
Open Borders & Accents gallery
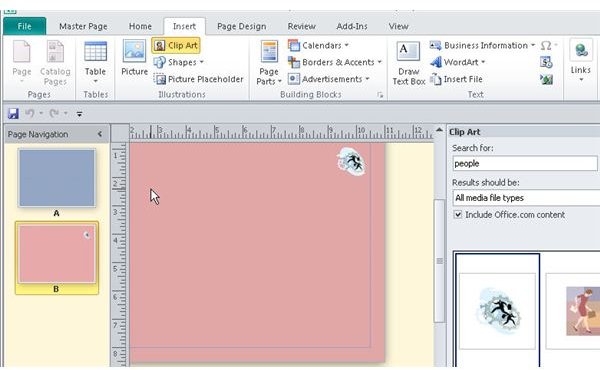[335, 62]
